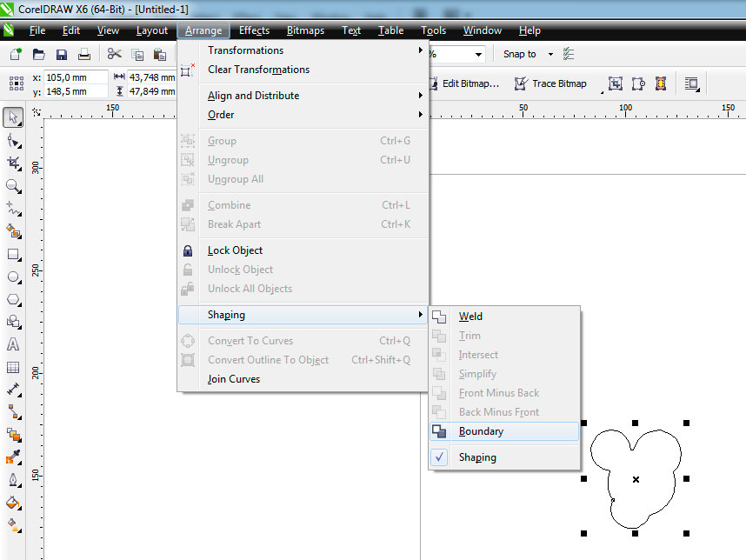Open the View menu
The image size is (746, 560).
(x=108, y=30)
